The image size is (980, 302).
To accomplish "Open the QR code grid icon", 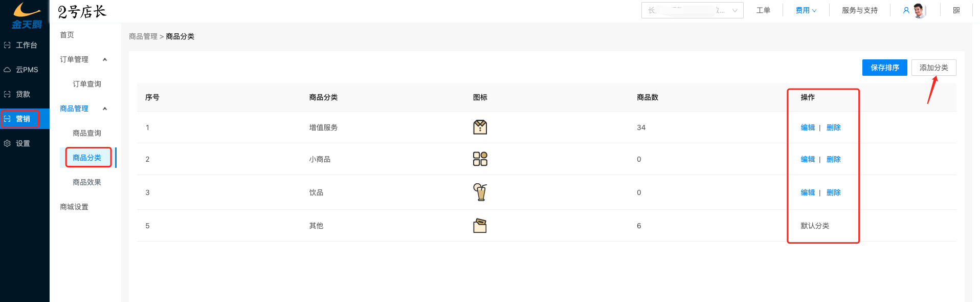I will coord(956,10).
